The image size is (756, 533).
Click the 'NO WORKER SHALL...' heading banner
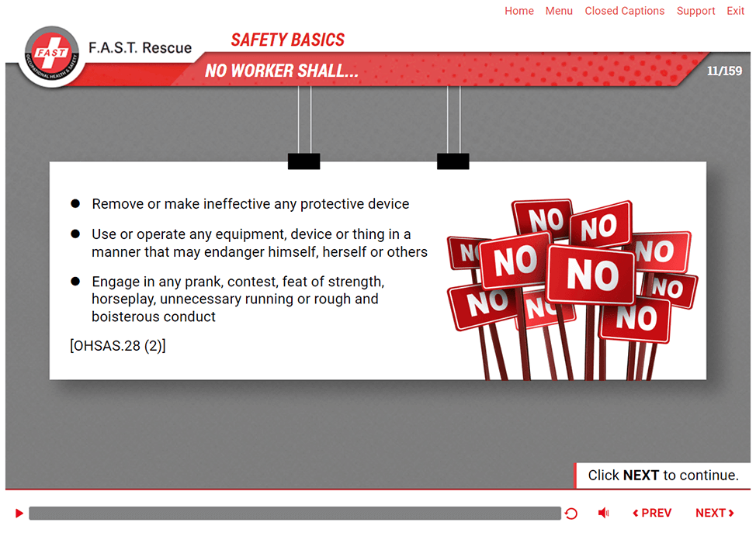(282, 71)
